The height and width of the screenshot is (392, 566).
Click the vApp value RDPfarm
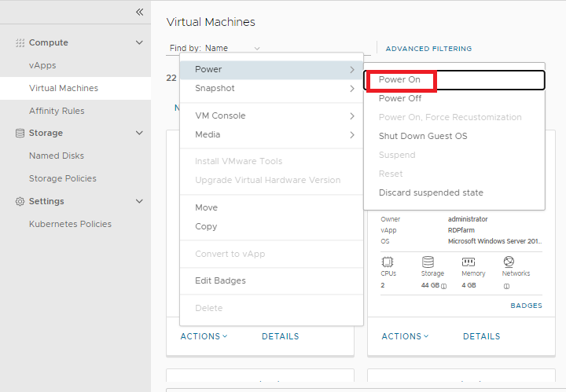coord(461,230)
